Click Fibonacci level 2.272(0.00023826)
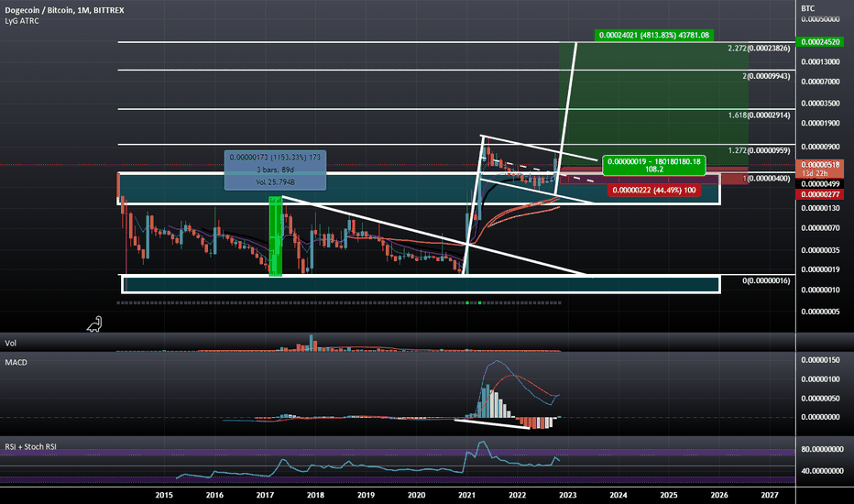The width and height of the screenshot is (854, 504). coord(759,49)
